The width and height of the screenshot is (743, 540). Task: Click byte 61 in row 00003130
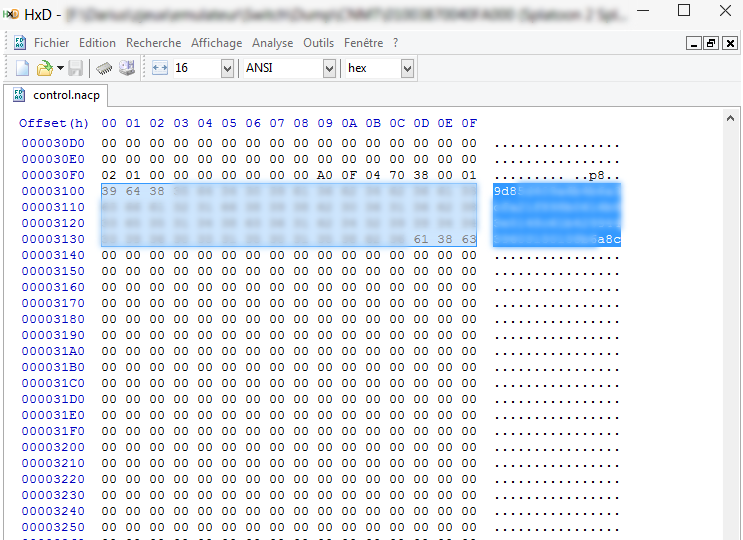[x=421, y=239]
